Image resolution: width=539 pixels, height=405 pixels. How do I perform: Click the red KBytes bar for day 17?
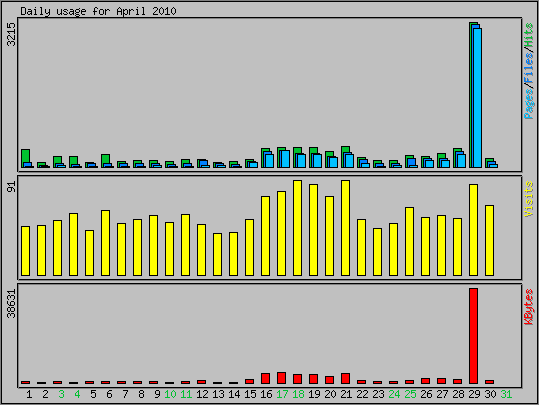pyautogui.click(x=282, y=378)
